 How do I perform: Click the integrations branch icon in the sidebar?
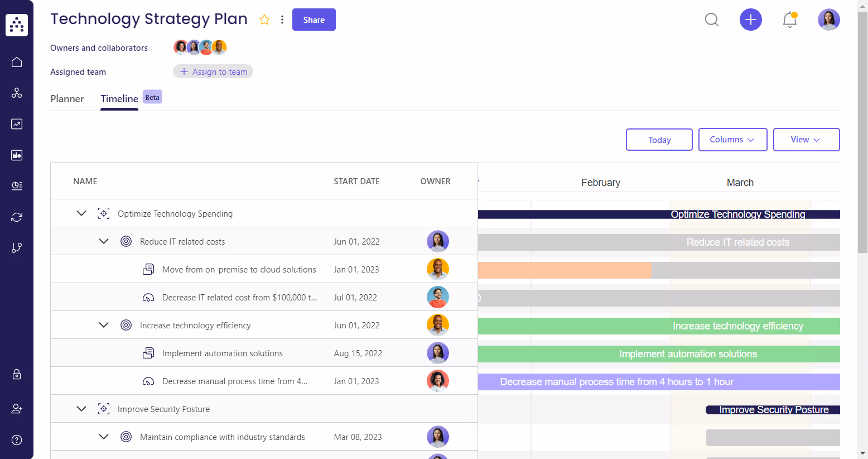pos(16,247)
